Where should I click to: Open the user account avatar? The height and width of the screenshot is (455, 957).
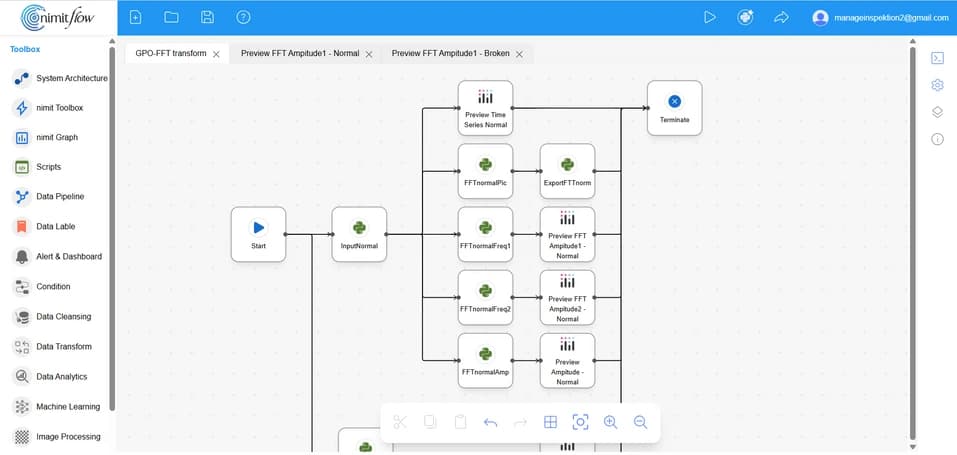(820, 18)
